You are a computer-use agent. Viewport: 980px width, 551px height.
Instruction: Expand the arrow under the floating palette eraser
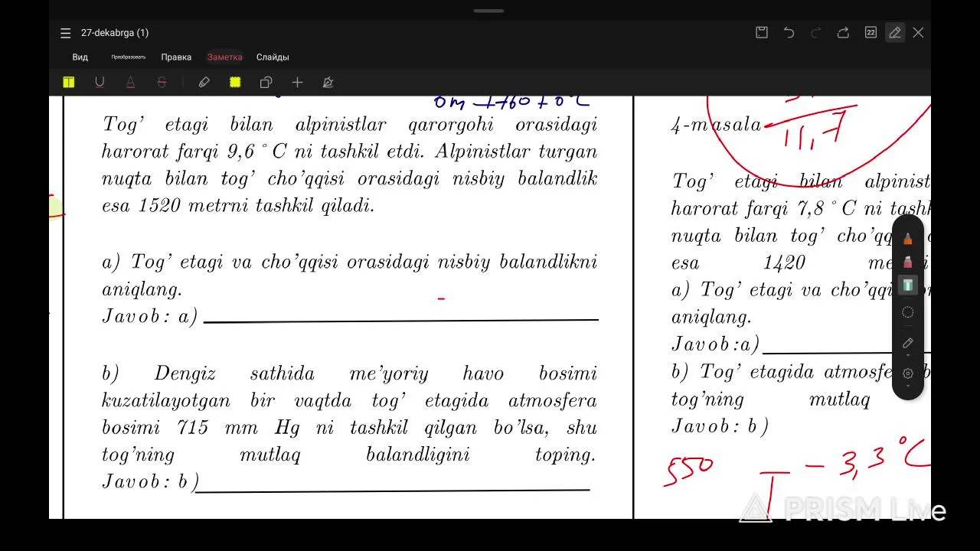pos(908,355)
